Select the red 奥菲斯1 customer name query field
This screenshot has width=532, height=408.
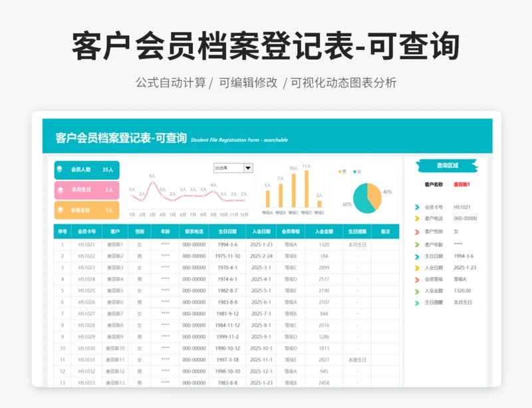462,184
